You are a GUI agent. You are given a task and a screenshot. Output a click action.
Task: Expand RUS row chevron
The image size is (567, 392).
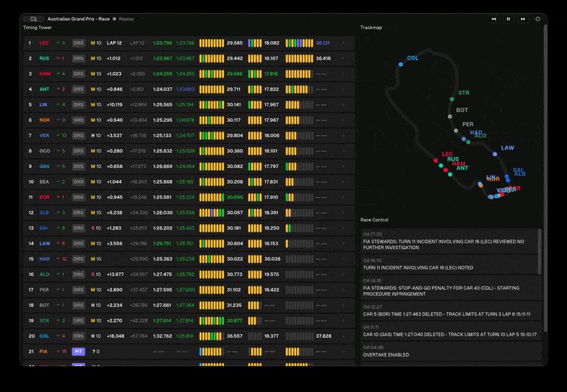click(343, 58)
